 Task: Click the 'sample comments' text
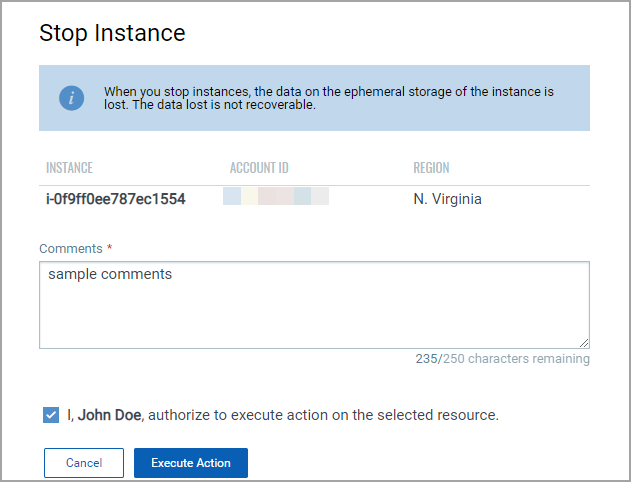(x=109, y=274)
